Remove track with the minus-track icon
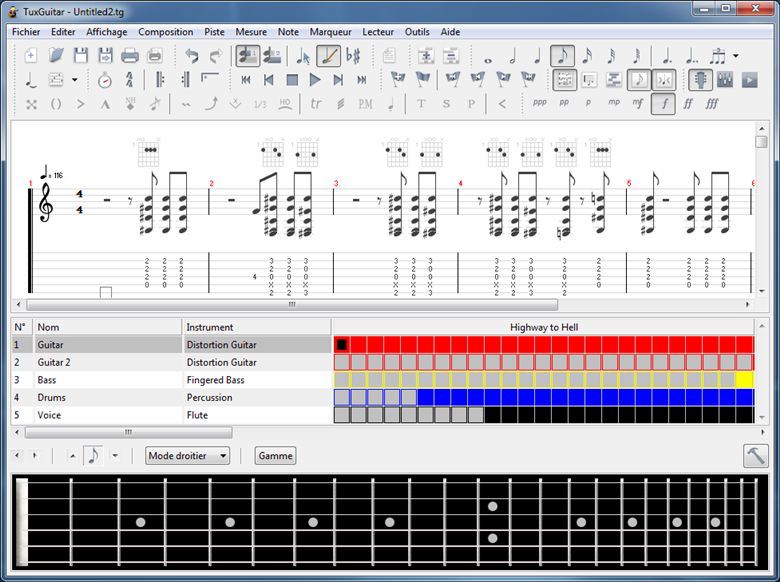The height and width of the screenshot is (582, 780). [451, 56]
